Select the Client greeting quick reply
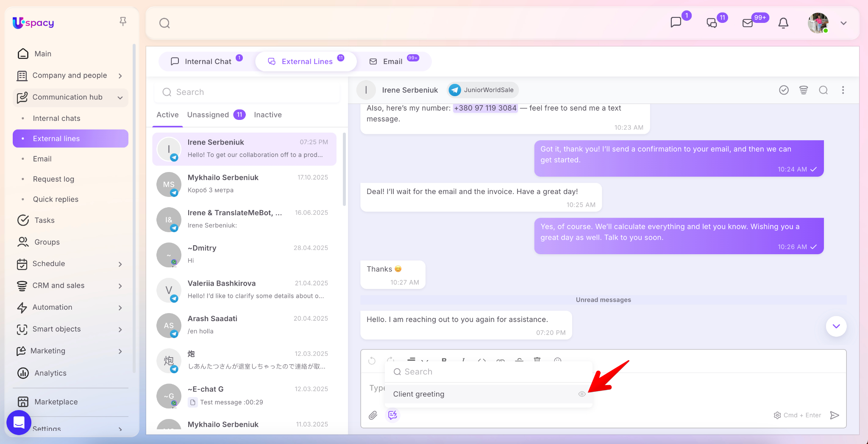This screenshot has height=444, width=868. tap(419, 394)
